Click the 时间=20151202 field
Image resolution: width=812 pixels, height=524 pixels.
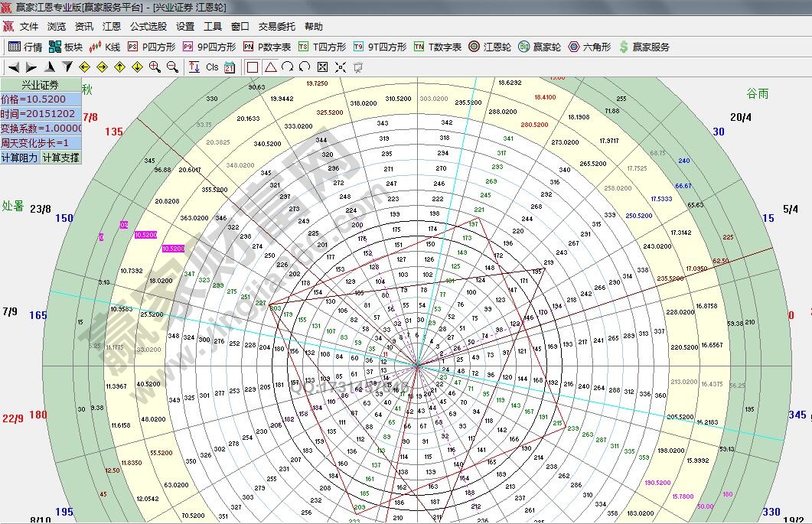pos(41,114)
